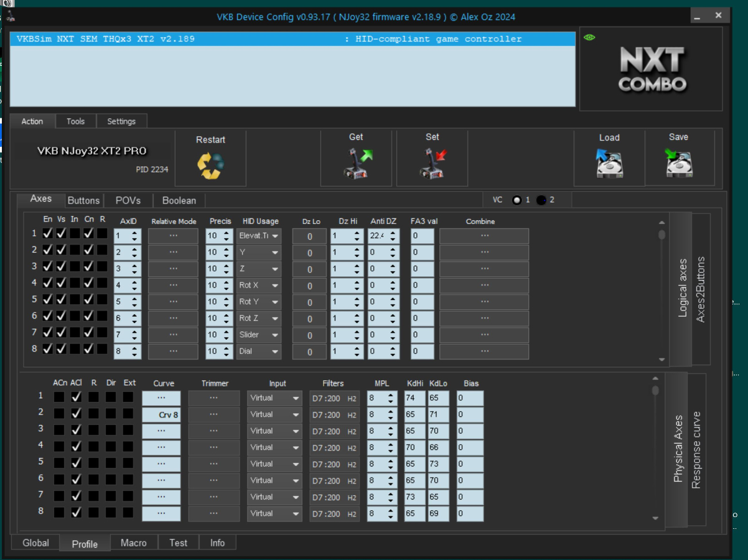Click the Get joystick icon
Image resolution: width=748 pixels, height=560 pixels.
tap(357, 164)
